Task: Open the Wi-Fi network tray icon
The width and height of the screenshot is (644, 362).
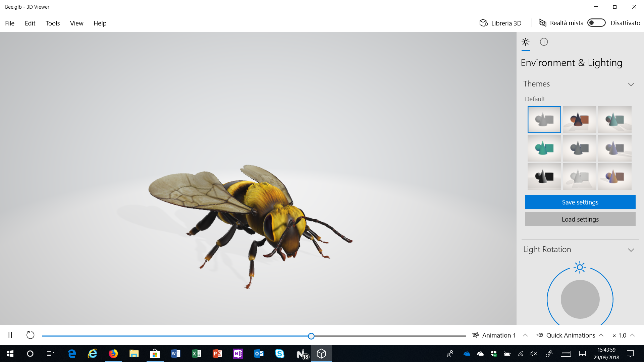Action: point(521,354)
